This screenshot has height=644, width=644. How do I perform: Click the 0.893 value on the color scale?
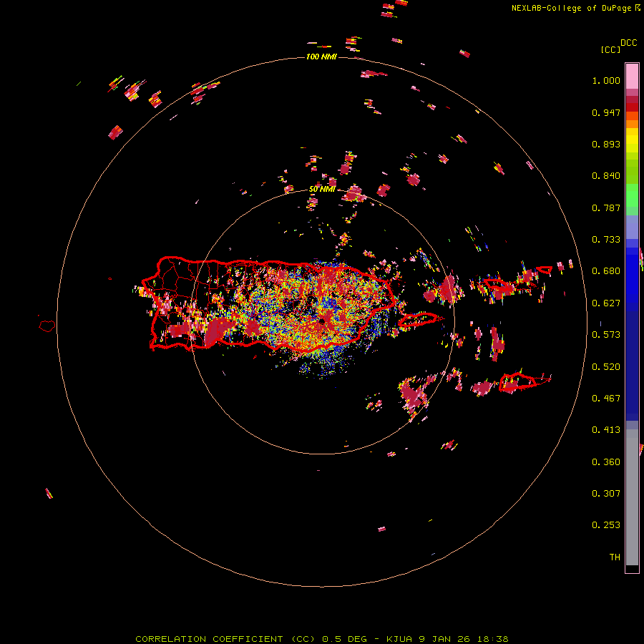pos(606,144)
